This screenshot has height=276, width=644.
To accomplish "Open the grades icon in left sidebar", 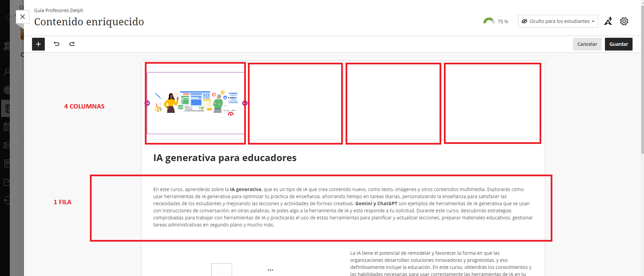I will point(7,164).
